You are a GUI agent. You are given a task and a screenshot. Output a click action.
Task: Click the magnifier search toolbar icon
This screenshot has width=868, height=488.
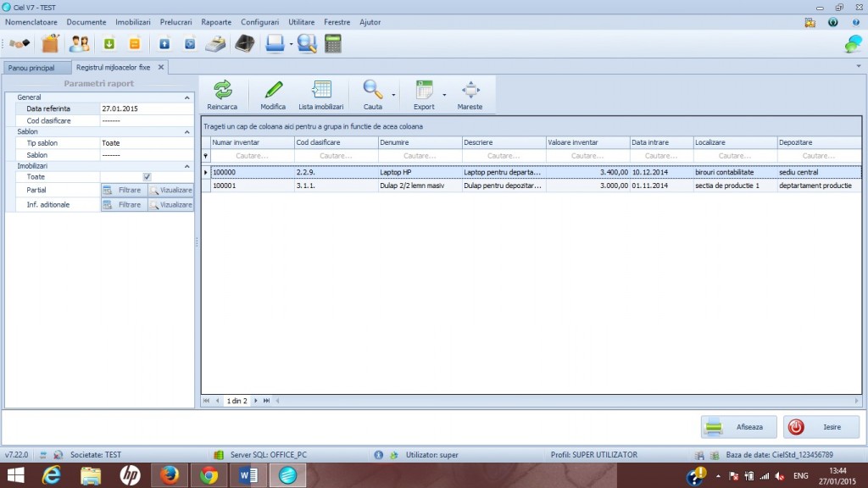click(x=307, y=44)
